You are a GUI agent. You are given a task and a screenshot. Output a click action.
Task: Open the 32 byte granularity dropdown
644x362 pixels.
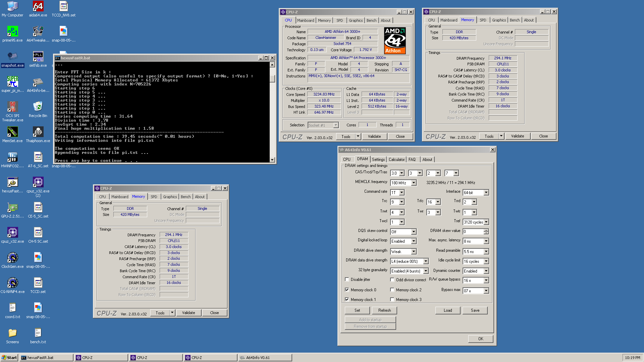[x=426, y=271]
